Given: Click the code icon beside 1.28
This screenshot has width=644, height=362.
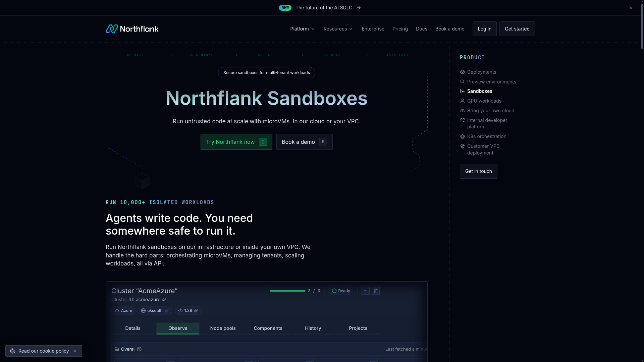Looking at the screenshot, I should pyautogui.click(x=180, y=311).
